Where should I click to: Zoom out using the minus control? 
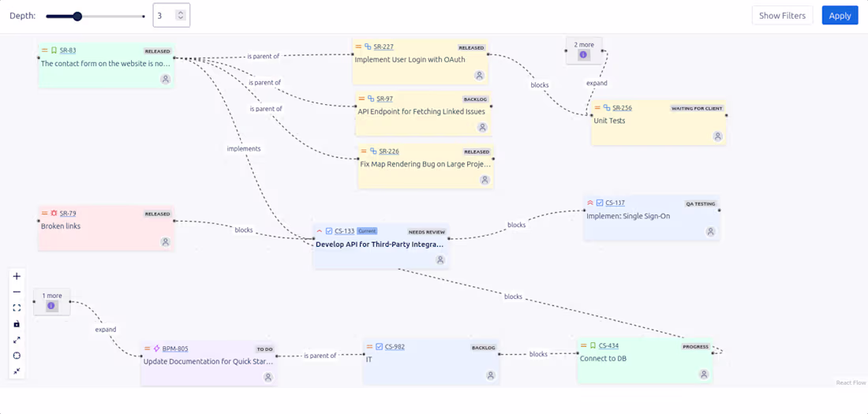17,292
